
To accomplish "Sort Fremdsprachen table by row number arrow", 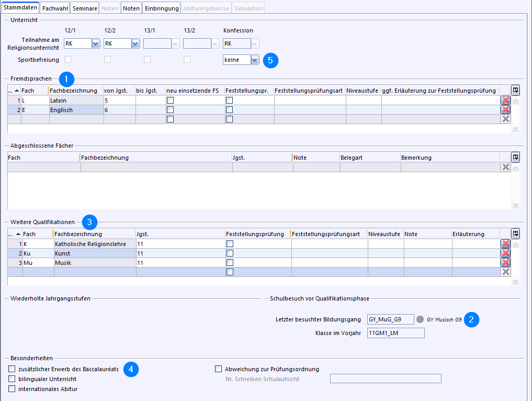I will (17, 91).
